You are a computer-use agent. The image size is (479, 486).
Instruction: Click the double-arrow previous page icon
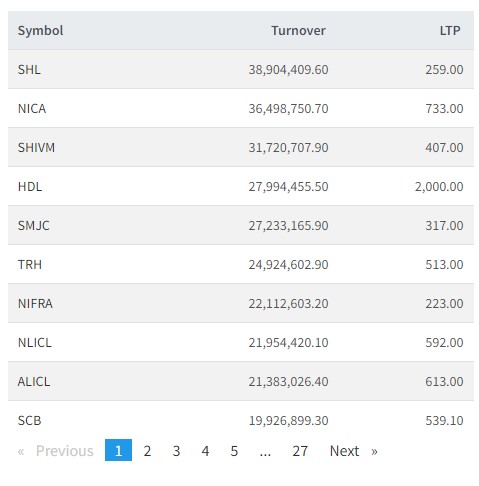pos(21,451)
